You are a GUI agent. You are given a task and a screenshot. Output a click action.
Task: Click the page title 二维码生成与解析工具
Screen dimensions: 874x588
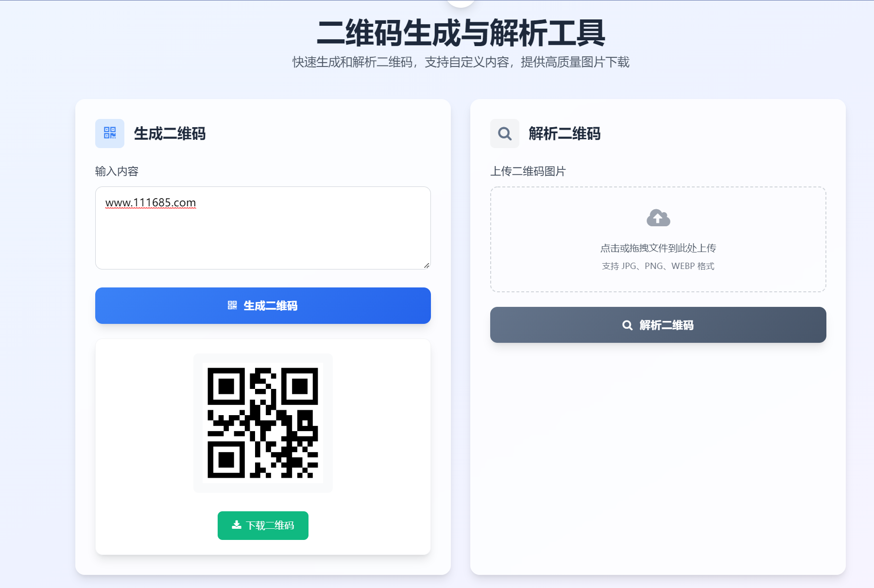(x=461, y=34)
